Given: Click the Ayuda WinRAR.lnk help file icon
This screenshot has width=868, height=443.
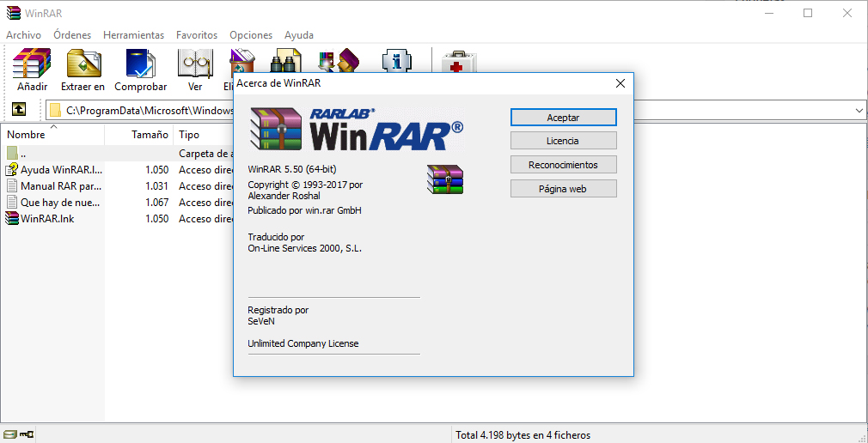Looking at the screenshot, I should tap(12, 169).
